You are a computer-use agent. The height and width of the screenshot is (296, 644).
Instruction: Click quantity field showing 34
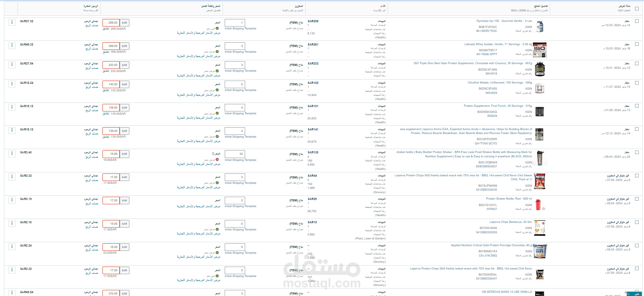pyautogui.click(x=235, y=154)
